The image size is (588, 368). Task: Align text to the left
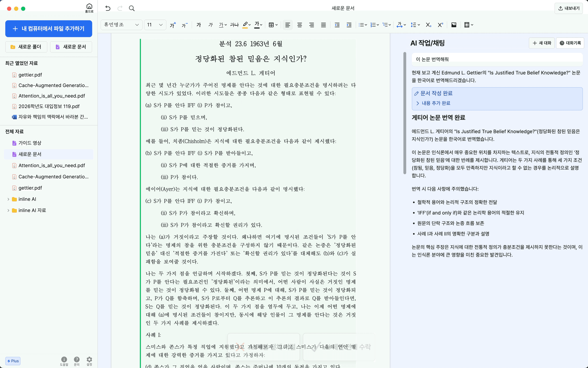tap(288, 25)
